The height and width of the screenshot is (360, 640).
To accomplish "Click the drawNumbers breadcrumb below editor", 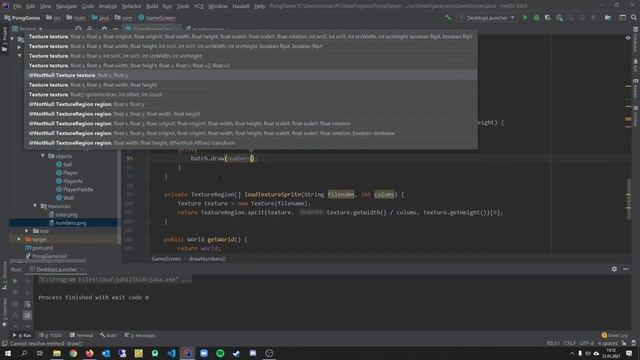I will 207,259.
